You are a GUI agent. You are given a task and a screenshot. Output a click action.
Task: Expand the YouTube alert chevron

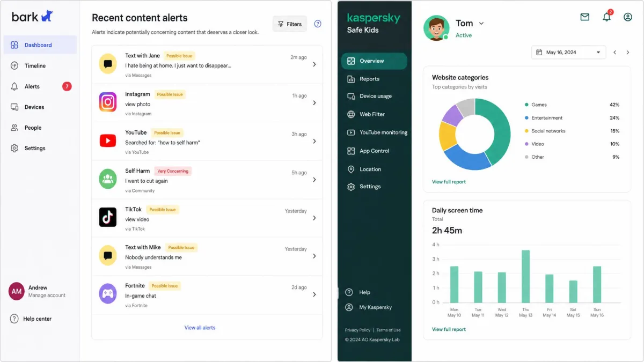pyautogui.click(x=314, y=141)
